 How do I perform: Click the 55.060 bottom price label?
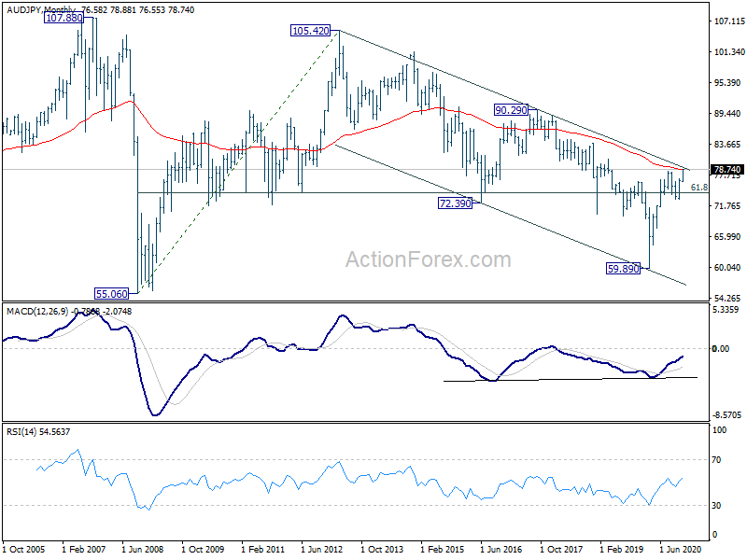[x=112, y=294]
